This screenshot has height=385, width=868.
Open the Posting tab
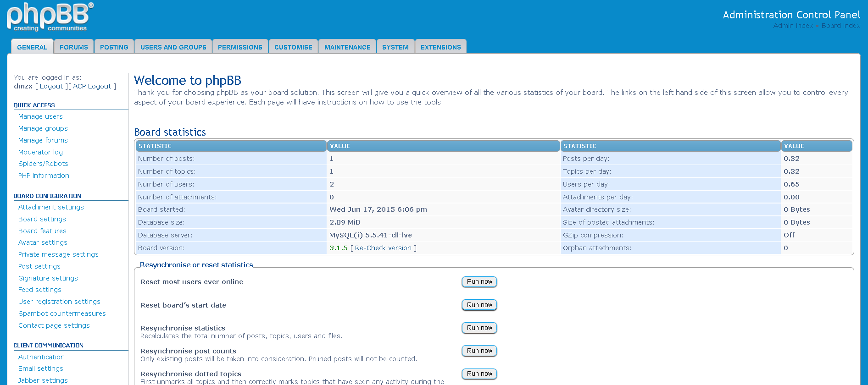[x=114, y=47]
